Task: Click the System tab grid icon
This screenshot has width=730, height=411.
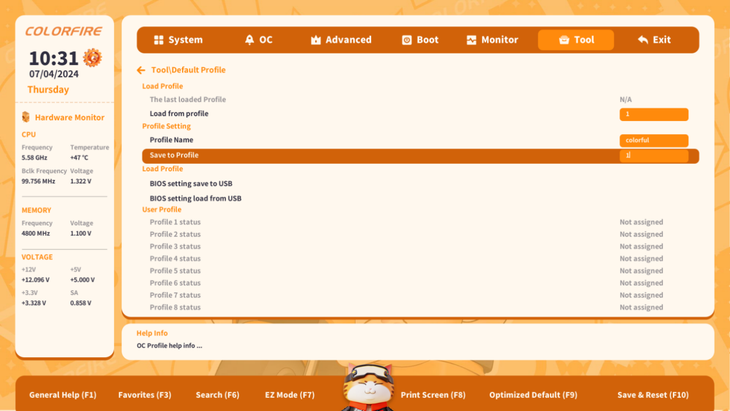Action: point(158,40)
